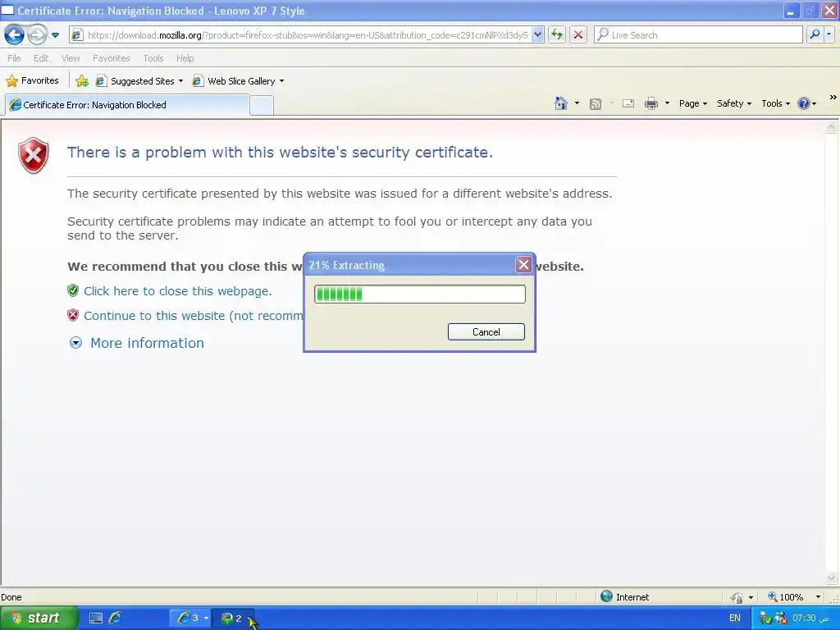The height and width of the screenshot is (630, 840).
Task: Click the green shield icon beside close link
Action: tap(73, 290)
